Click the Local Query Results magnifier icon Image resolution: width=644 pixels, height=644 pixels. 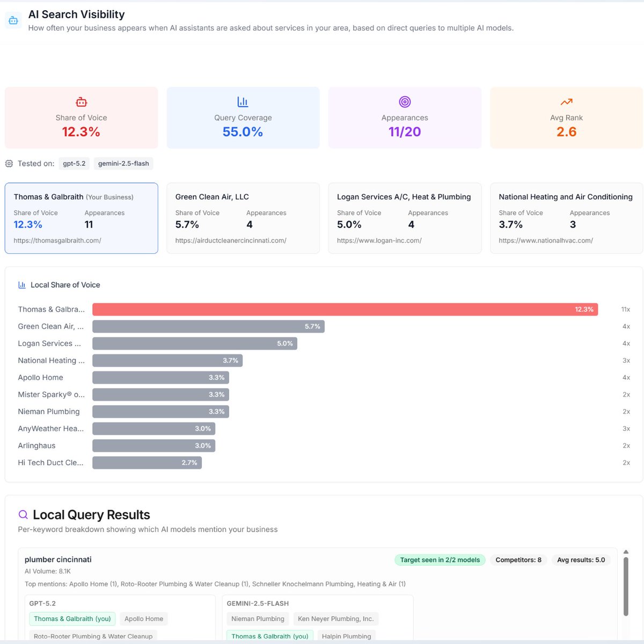[x=23, y=514]
